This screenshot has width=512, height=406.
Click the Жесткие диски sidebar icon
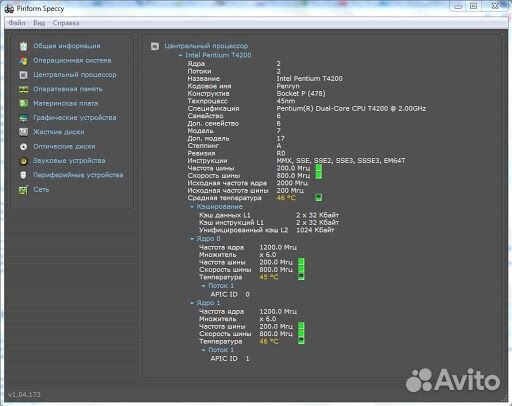[x=23, y=132]
